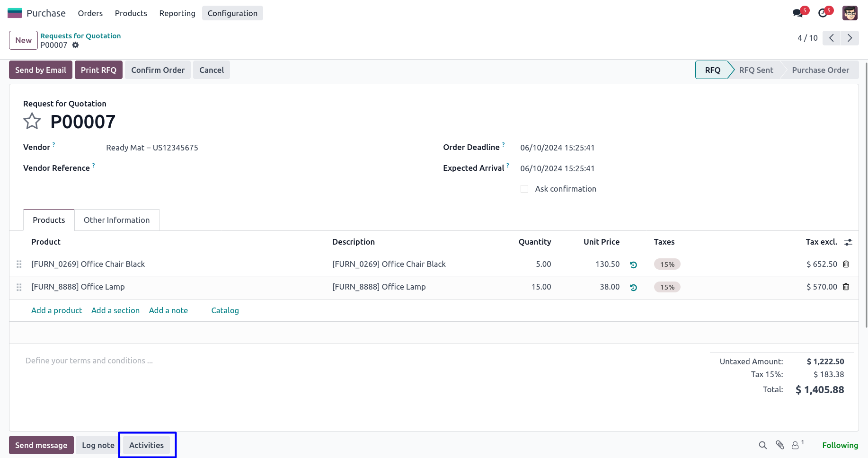Search messages with the magnifier icon
Viewport: 868px width, 458px height.
click(762, 445)
